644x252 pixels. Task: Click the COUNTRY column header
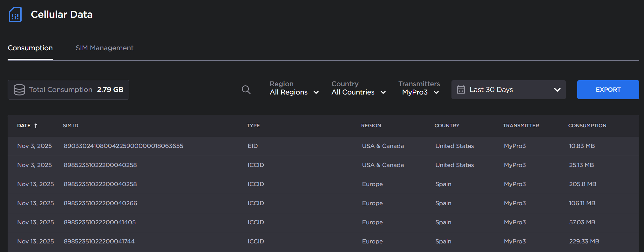[x=447, y=126]
